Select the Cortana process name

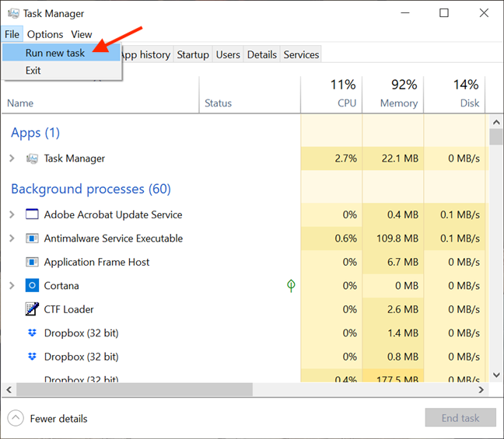point(61,285)
